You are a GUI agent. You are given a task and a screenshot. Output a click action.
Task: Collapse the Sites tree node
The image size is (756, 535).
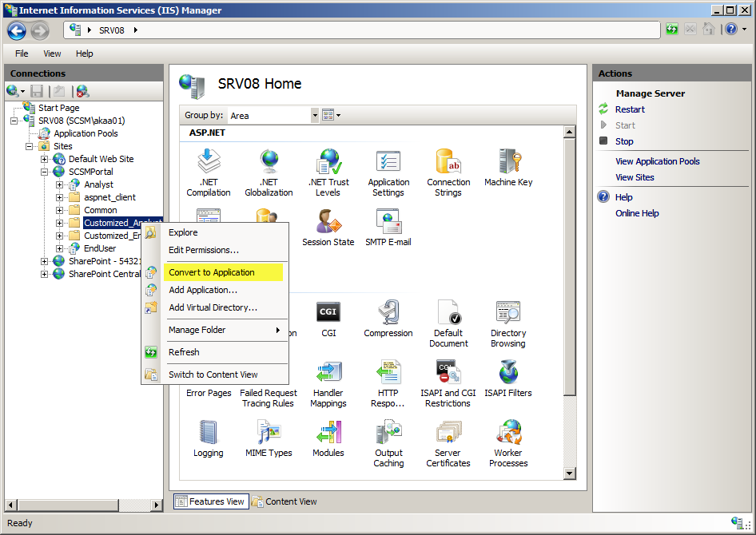[x=29, y=146]
